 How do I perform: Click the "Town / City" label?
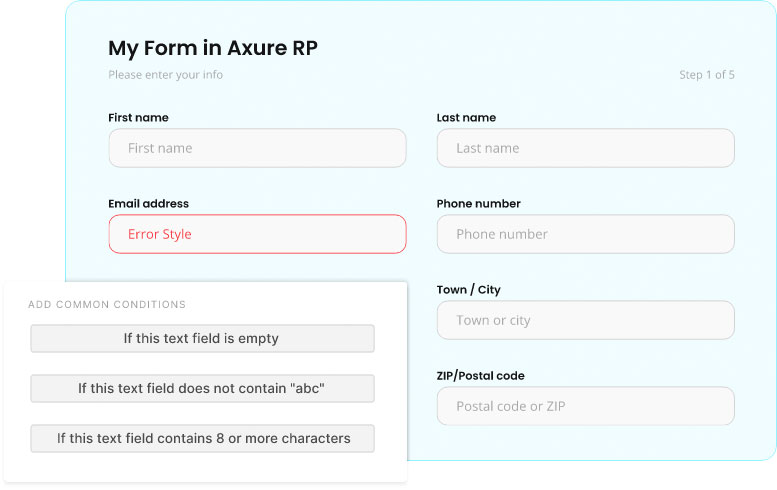[468, 289]
